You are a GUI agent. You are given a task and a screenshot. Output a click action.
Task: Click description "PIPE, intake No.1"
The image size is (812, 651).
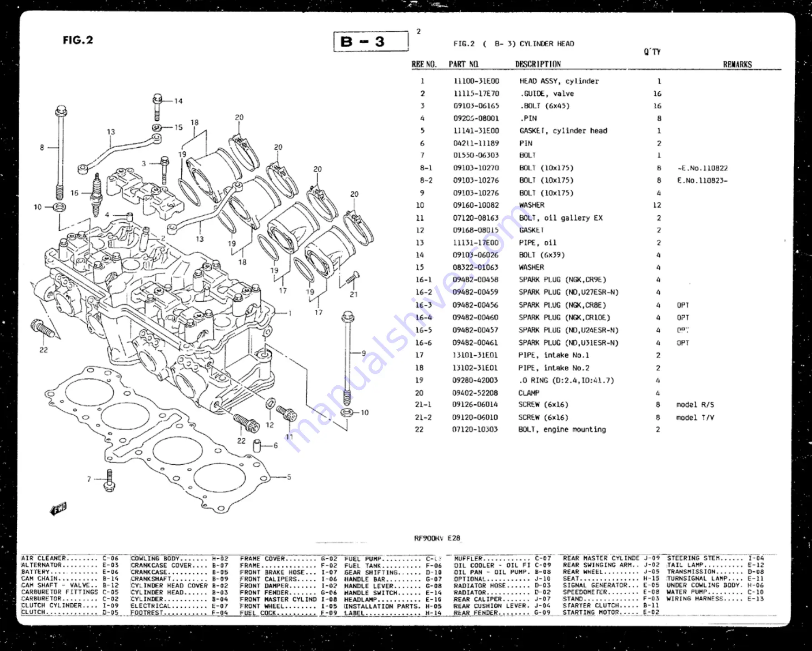point(553,355)
